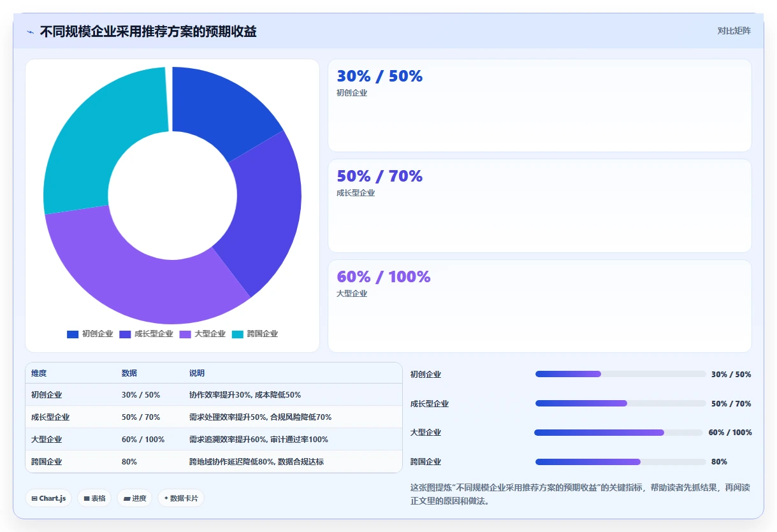Screen dimensions: 777x532
Task: Click the 跨国企业 progress bar
Action: pos(621,462)
